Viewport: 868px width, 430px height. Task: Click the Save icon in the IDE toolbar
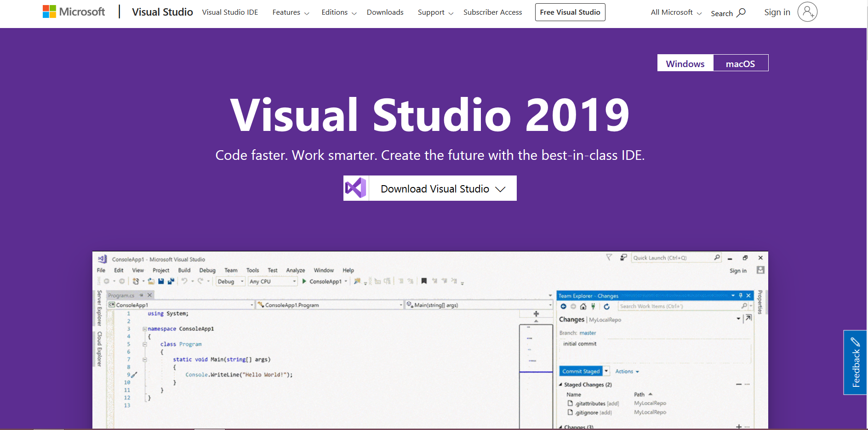coord(161,281)
